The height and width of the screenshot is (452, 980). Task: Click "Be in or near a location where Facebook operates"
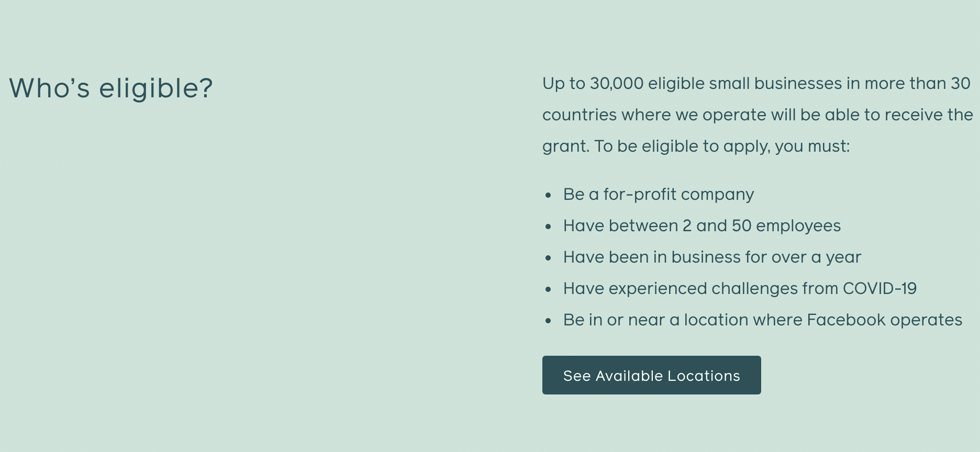tap(763, 320)
